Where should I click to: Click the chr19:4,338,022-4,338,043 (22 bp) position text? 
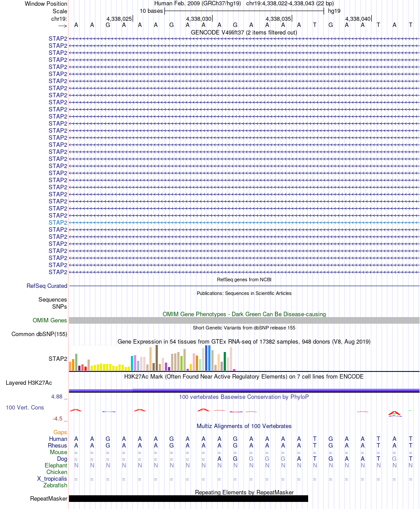pyautogui.click(x=290, y=3)
